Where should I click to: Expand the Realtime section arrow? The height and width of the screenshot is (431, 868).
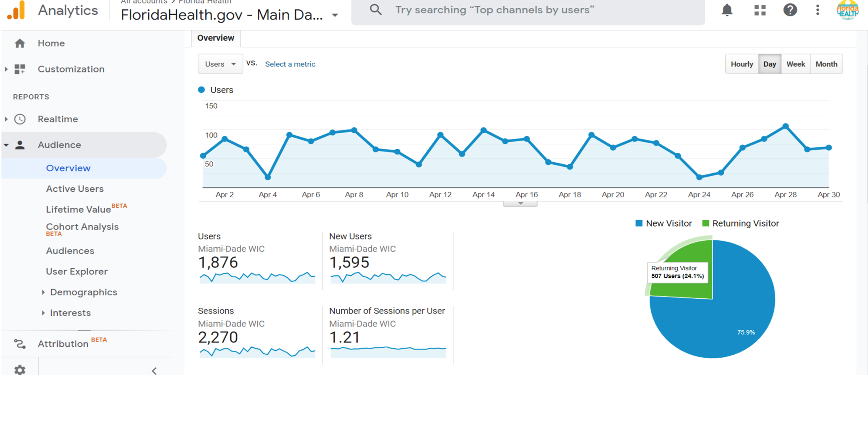pyautogui.click(x=6, y=119)
